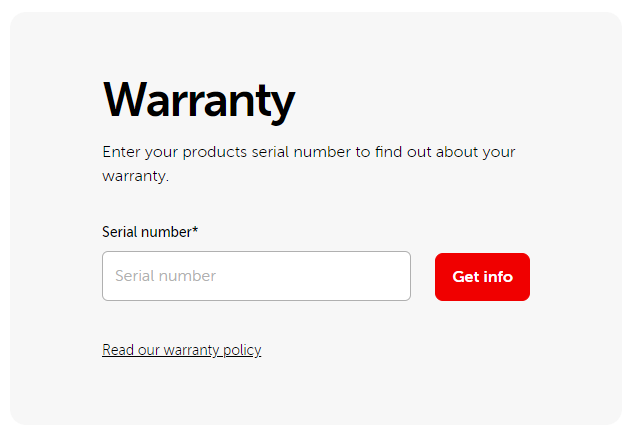The image size is (631, 435).
Task: Click the serial number instructions paragraph
Action: point(308,164)
